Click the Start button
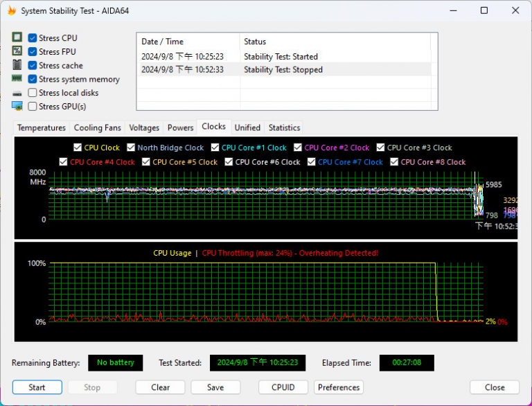Screen dimensions: 532x406 [37, 387]
